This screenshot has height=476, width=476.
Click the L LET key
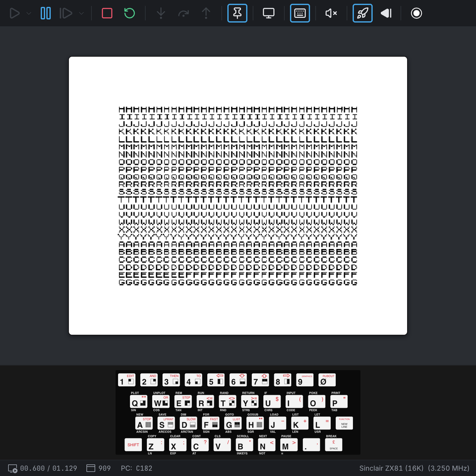point(322,423)
